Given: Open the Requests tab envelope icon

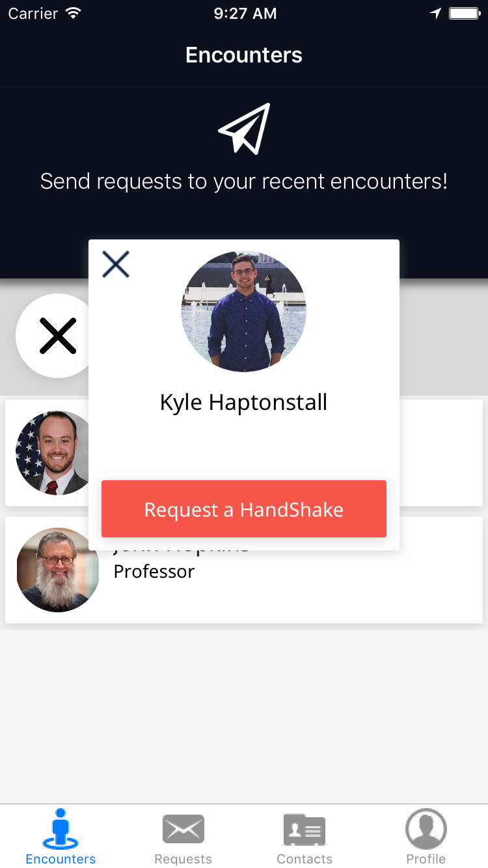Looking at the screenshot, I should 183,829.
